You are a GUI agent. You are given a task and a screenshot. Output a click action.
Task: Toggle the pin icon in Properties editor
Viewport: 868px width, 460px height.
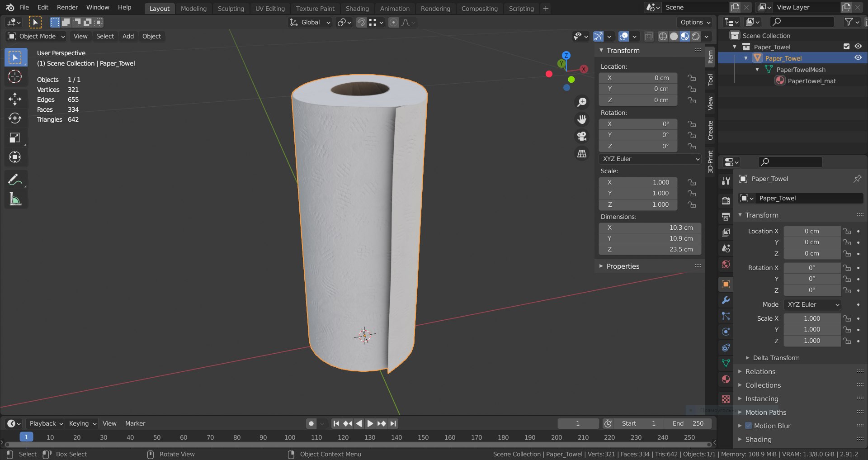click(857, 179)
